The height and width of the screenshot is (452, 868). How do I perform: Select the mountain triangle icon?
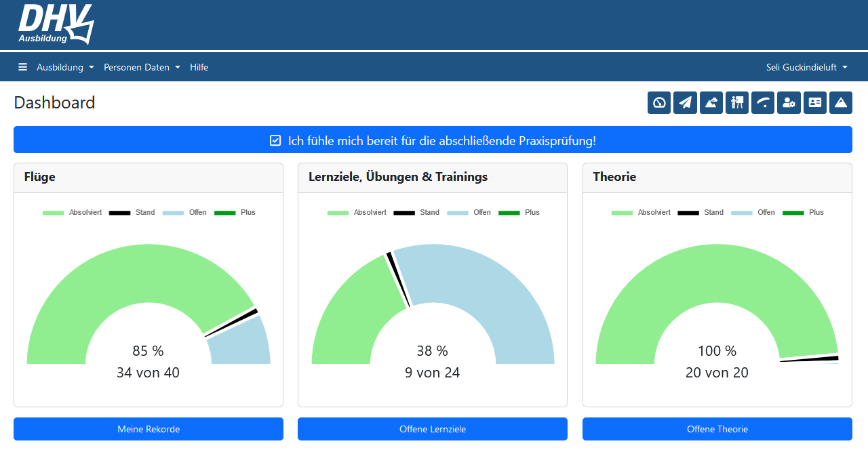(841, 102)
